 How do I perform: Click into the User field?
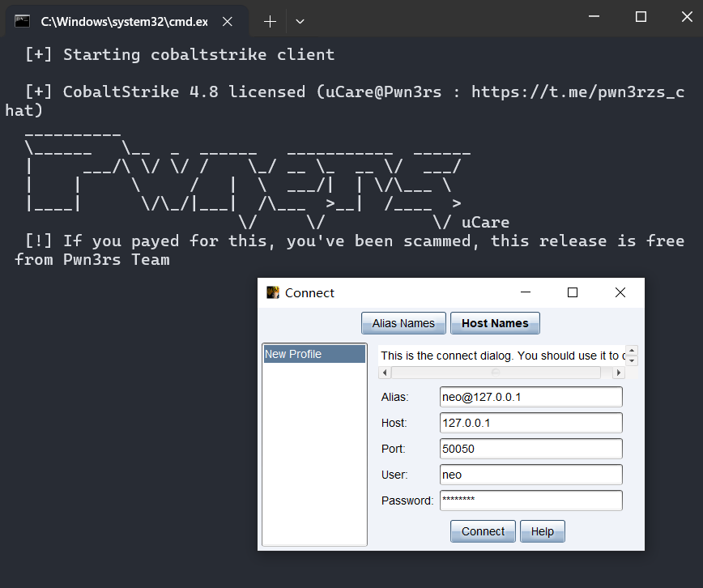[x=530, y=475]
